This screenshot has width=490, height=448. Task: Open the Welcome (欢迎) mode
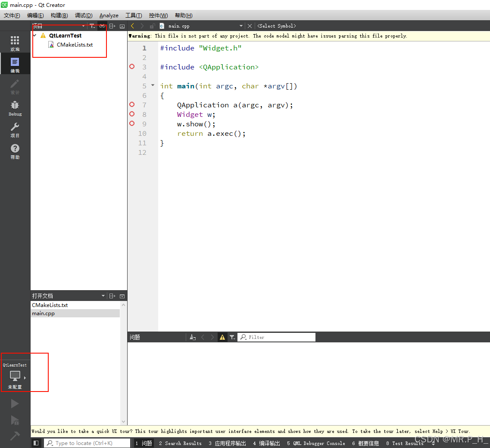(x=15, y=43)
